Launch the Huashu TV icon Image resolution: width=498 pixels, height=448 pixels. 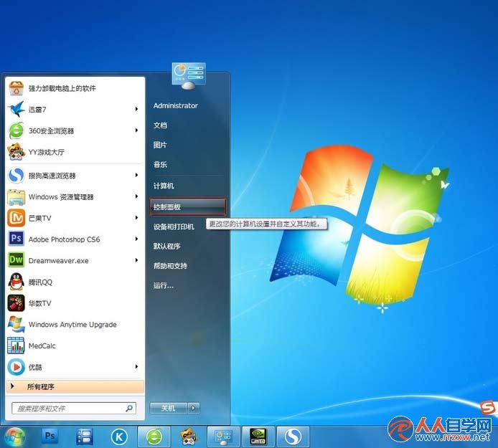17,303
